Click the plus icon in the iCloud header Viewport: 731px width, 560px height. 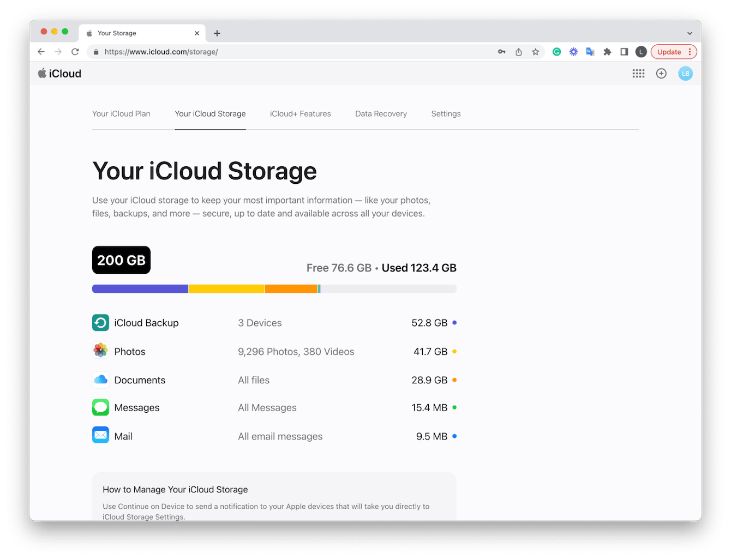(x=661, y=73)
